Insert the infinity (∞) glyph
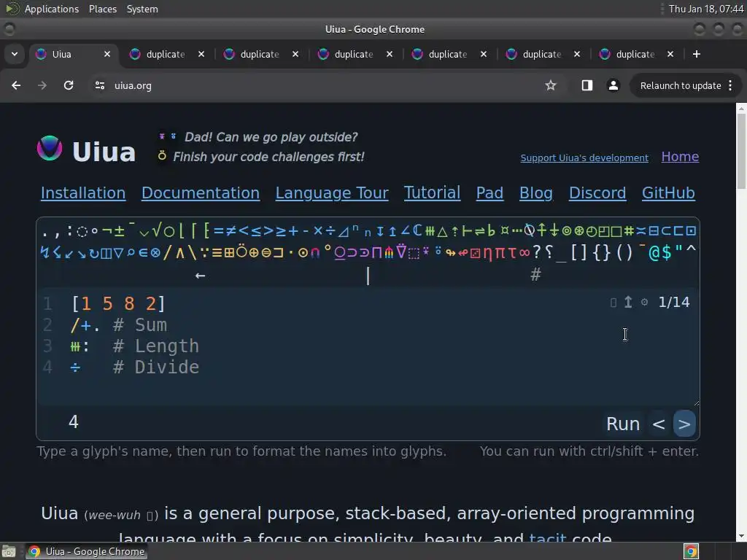 tap(525, 253)
